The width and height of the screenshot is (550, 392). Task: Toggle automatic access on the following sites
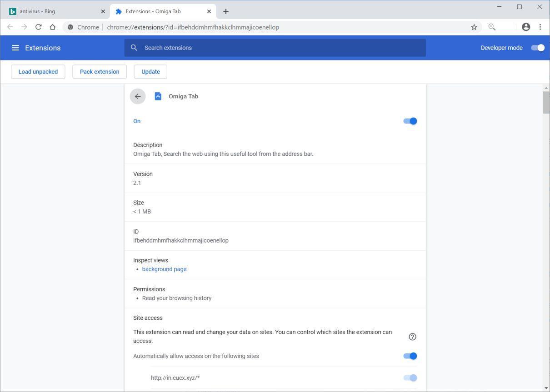(410, 356)
